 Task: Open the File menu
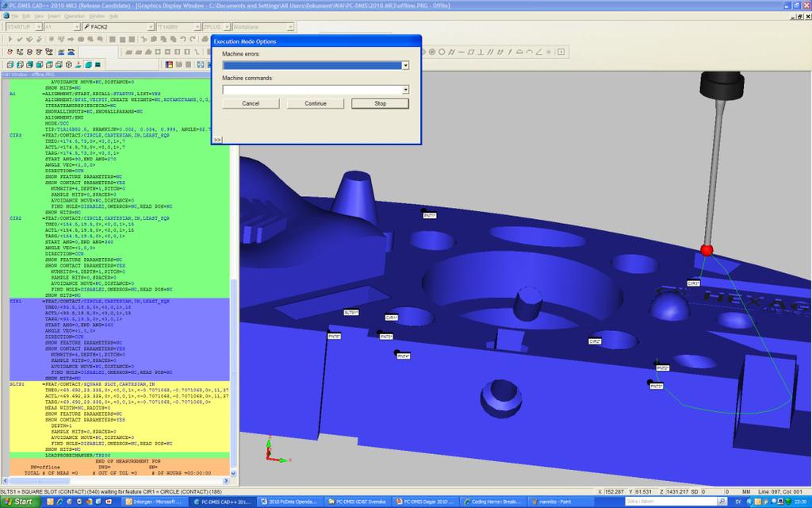[15, 16]
